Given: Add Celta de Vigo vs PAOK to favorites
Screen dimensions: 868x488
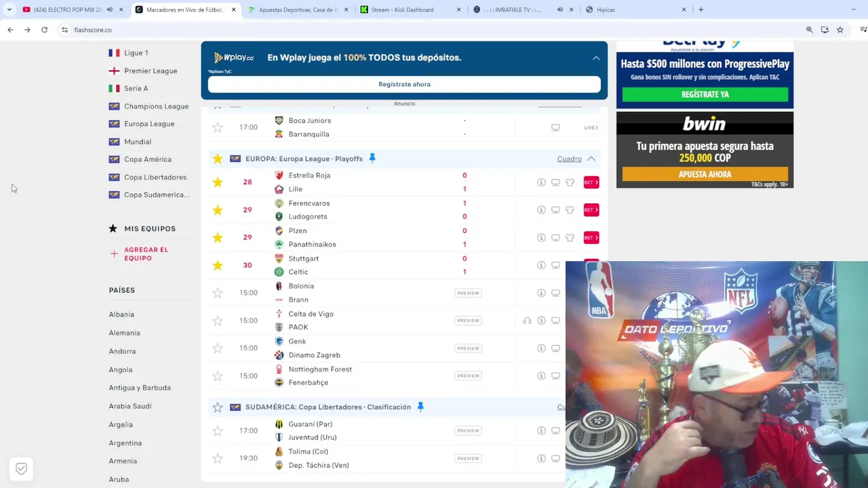Looking at the screenshot, I should [x=217, y=321].
